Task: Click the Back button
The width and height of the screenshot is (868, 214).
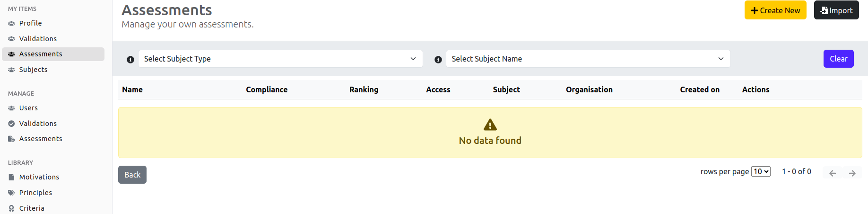Action: pos(132,175)
